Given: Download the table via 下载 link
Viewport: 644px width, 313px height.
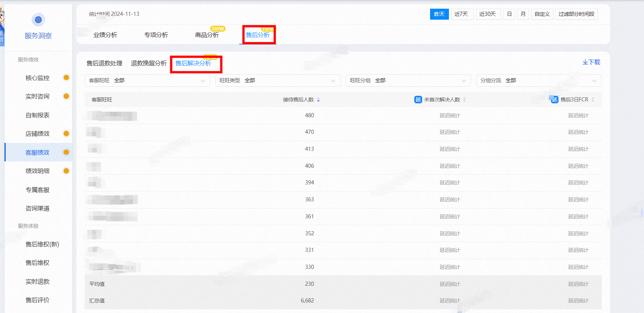Looking at the screenshot, I should [x=591, y=62].
